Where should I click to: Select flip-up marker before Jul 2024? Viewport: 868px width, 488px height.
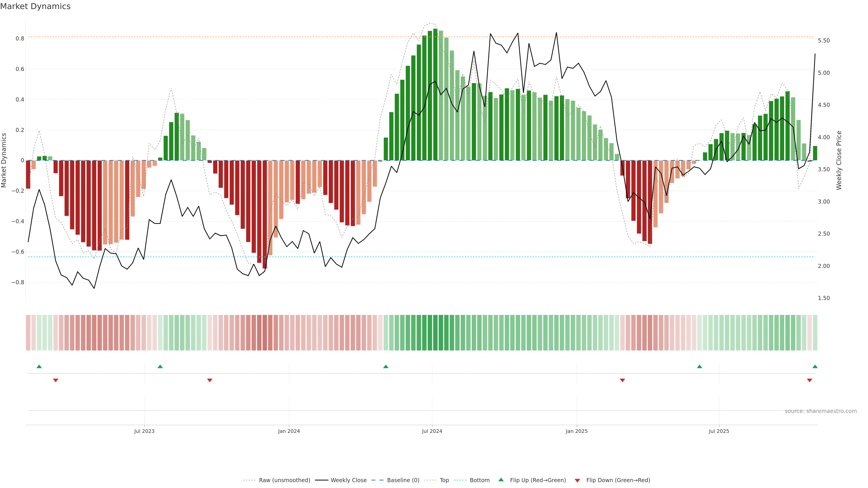tap(386, 366)
